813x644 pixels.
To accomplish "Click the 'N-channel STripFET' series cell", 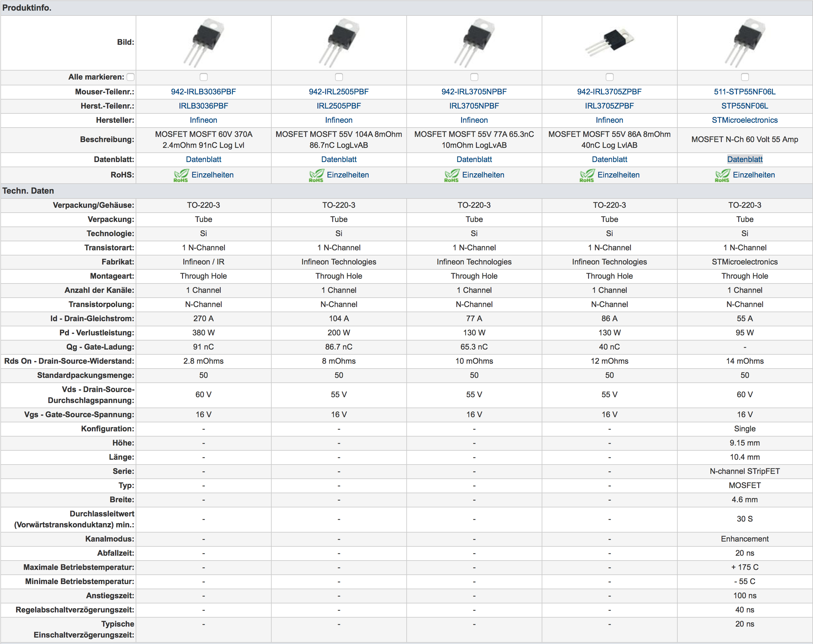I will click(x=745, y=471).
